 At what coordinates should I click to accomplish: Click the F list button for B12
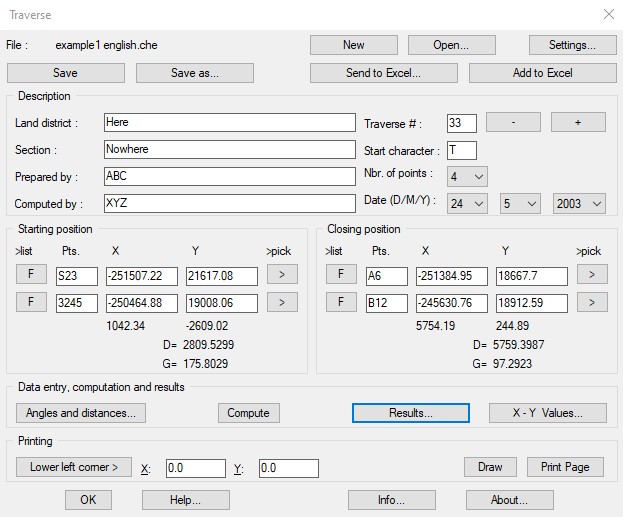coord(341,302)
